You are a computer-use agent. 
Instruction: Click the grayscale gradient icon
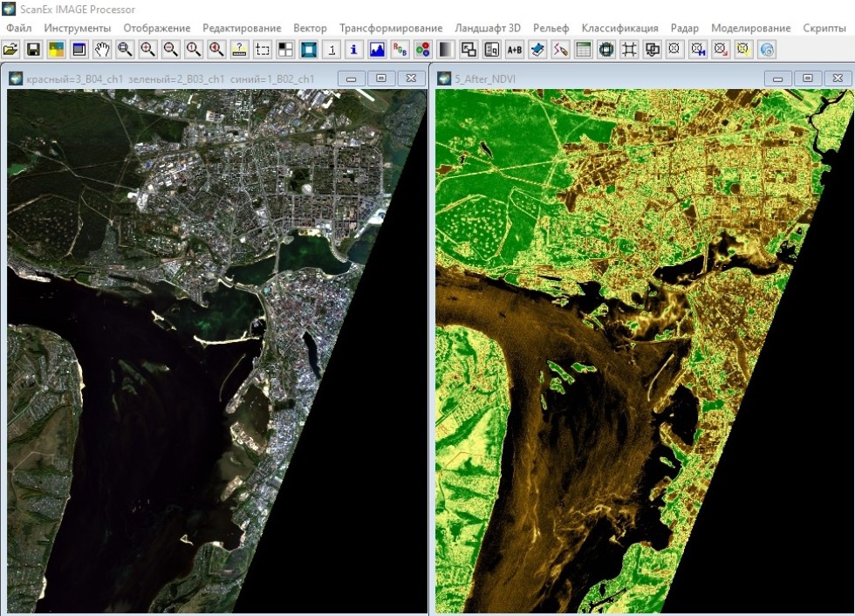[x=445, y=50]
